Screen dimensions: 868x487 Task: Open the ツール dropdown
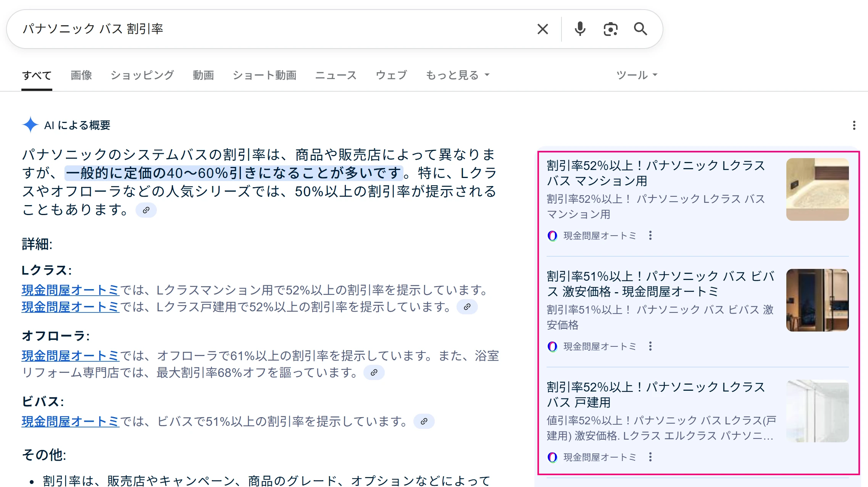637,75
